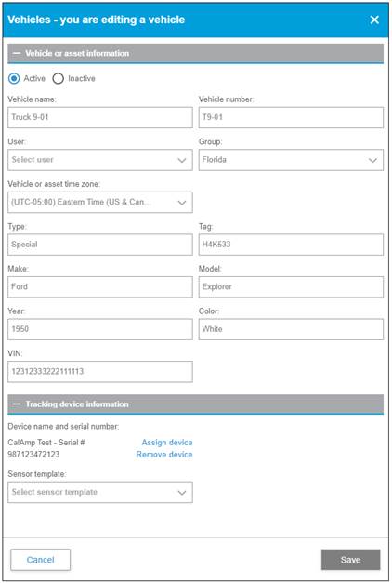The height and width of the screenshot is (583, 392).
Task: Click the VIN input field
Action: point(100,371)
